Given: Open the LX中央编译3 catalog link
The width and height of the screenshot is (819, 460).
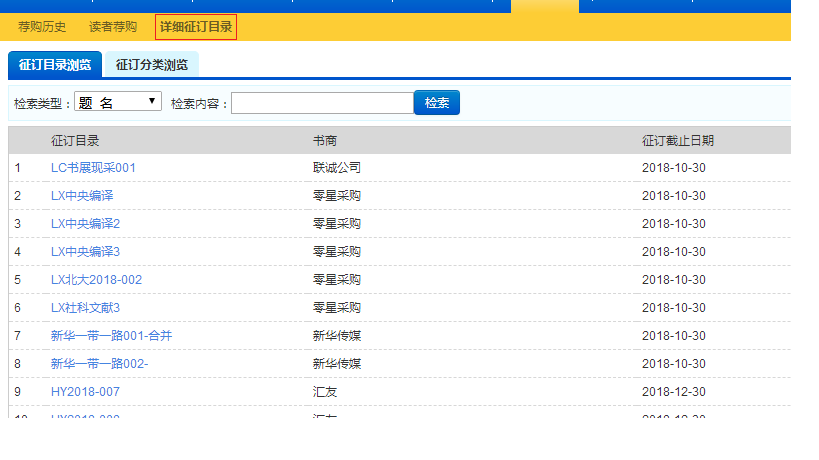Looking at the screenshot, I should pyautogui.click(x=85, y=252).
